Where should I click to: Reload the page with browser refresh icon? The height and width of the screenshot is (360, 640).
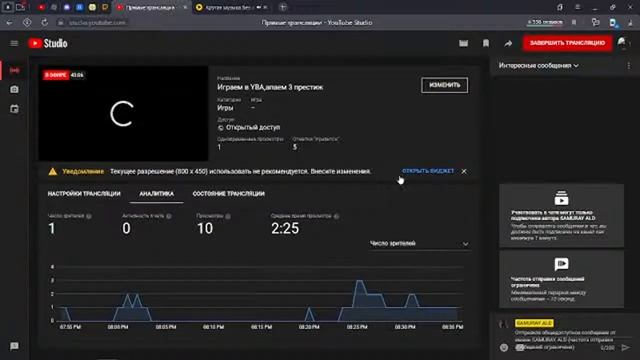(x=44, y=23)
